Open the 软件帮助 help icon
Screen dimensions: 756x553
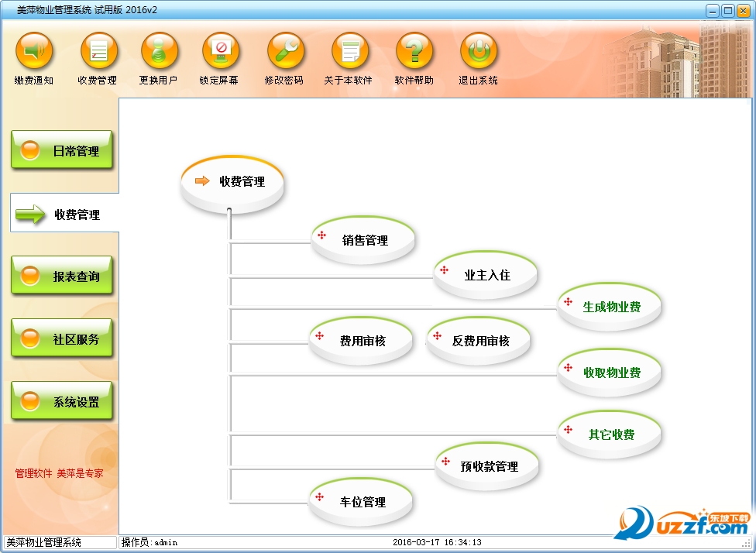tap(414, 51)
